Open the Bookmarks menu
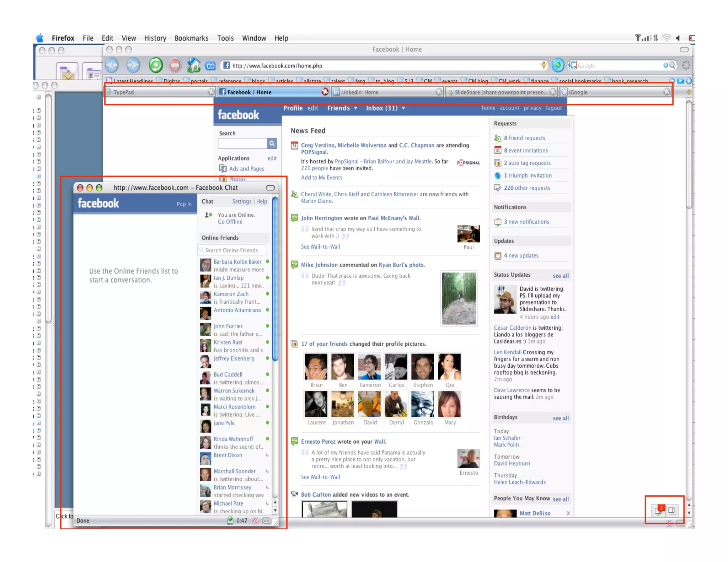The width and height of the screenshot is (728, 562). (x=191, y=38)
